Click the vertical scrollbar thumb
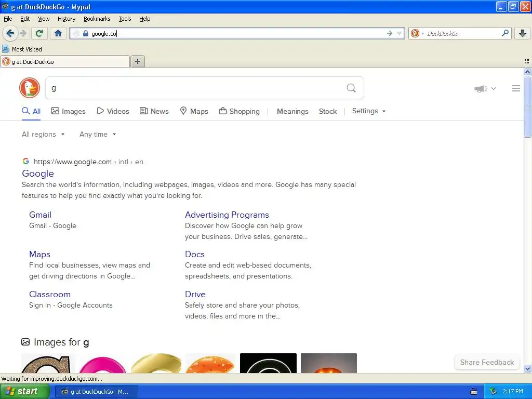The image size is (532, 399). 527,107
